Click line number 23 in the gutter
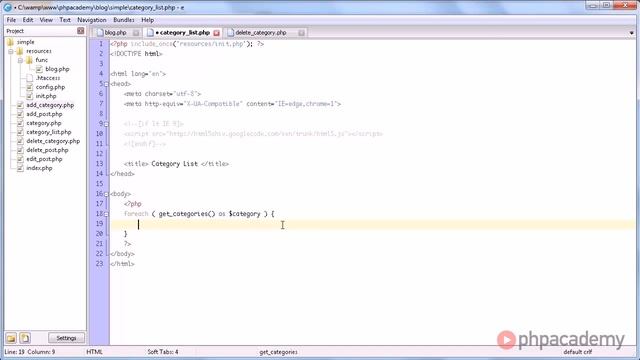This screenshot has width=640, height=360. pyautogui.click(x=100, y=264)
